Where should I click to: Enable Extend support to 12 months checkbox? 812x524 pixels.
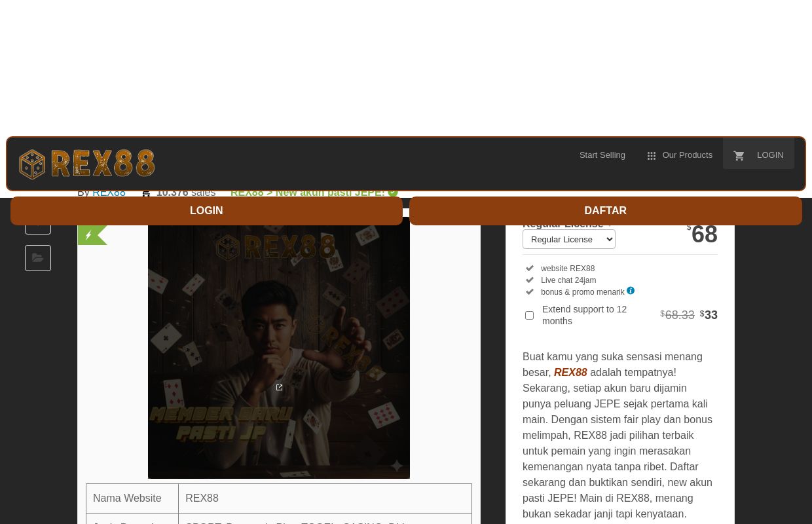tap(529, 315)
